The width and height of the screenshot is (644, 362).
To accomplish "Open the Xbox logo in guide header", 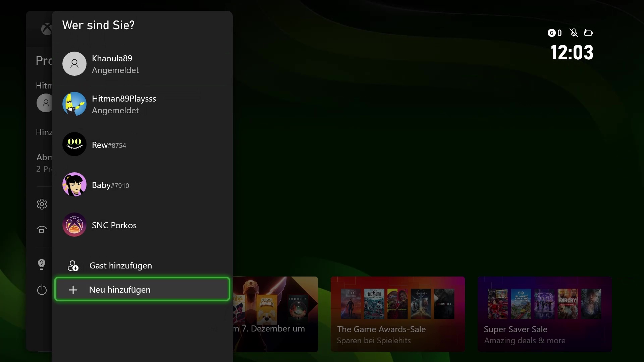I will click(x=47, y=29).
